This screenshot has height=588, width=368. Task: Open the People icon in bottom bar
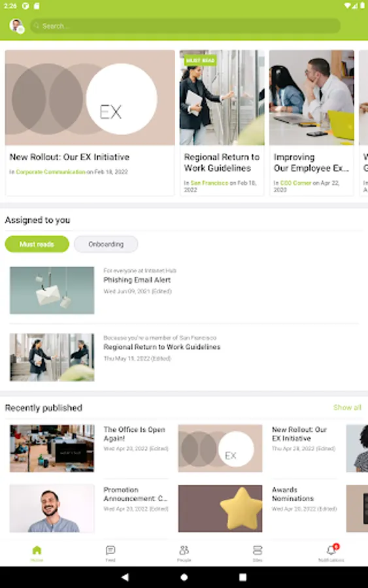pyautogui.click(x=184, y=550)
